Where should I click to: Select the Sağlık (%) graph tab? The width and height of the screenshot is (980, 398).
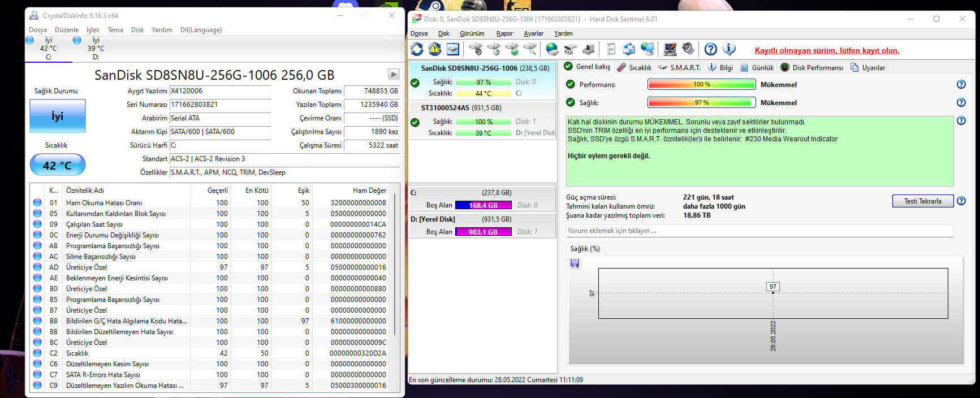point(585,249)
